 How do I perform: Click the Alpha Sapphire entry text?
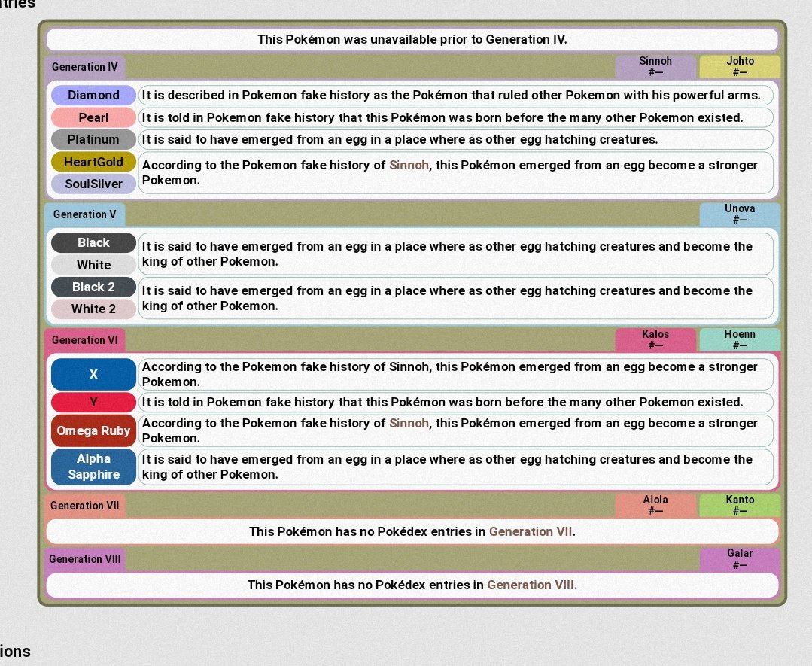coord(456,467)
